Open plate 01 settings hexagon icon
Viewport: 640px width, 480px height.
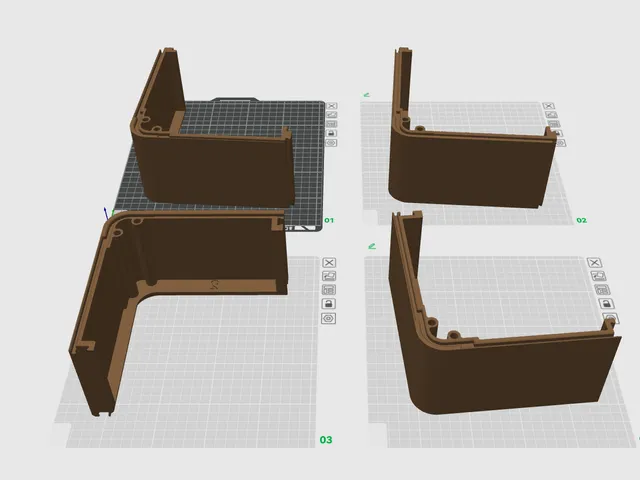pyautogui.click(x=331, y=142)
